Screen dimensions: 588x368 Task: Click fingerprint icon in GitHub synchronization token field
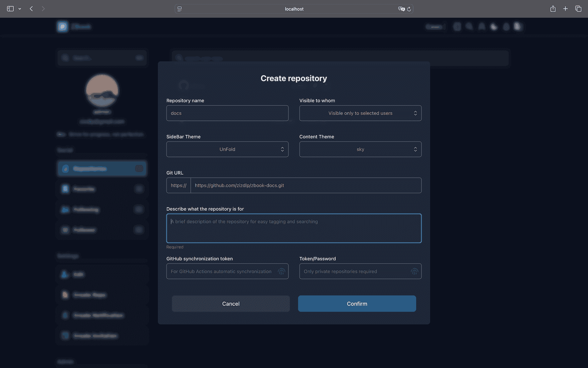(x=281, y=272)
